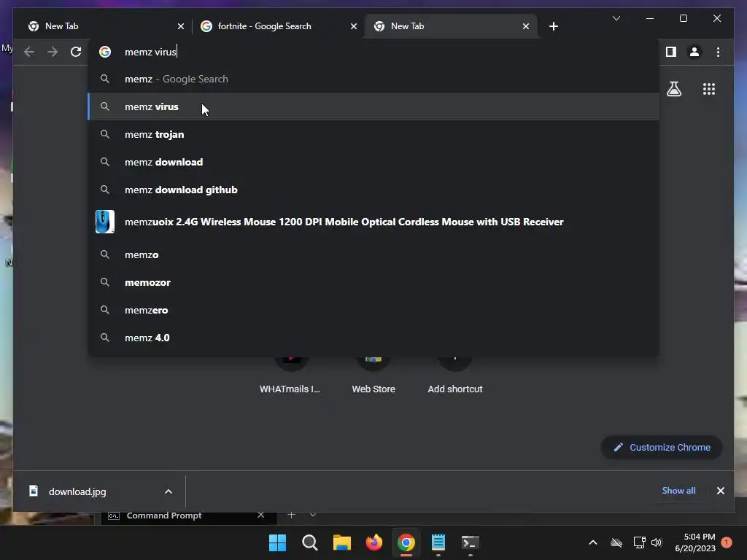This screenshot has width=747, height=560.
Task: Open the download.jpg download item
Action: click(x=77, y=491)
